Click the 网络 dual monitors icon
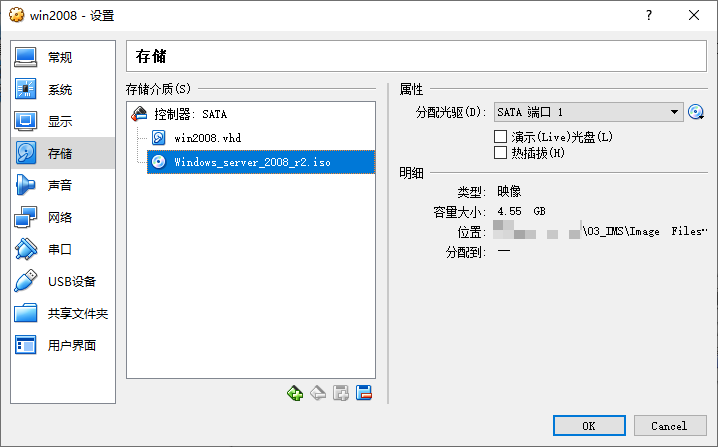 (26, 217)
